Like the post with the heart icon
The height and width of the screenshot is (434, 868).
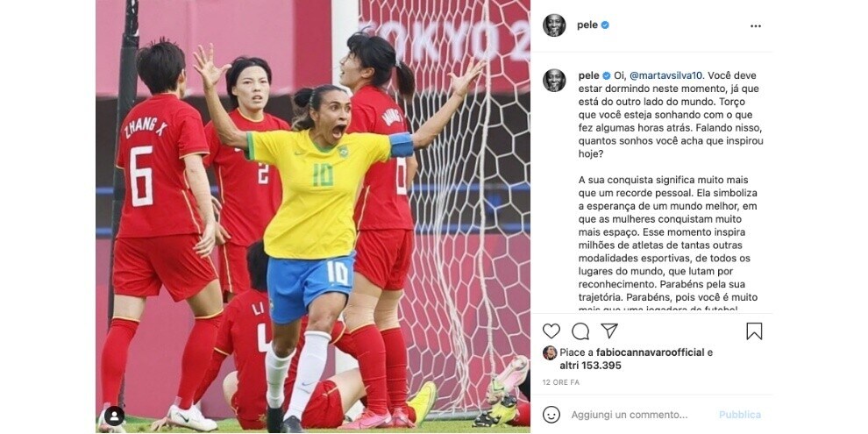point(551,331)
